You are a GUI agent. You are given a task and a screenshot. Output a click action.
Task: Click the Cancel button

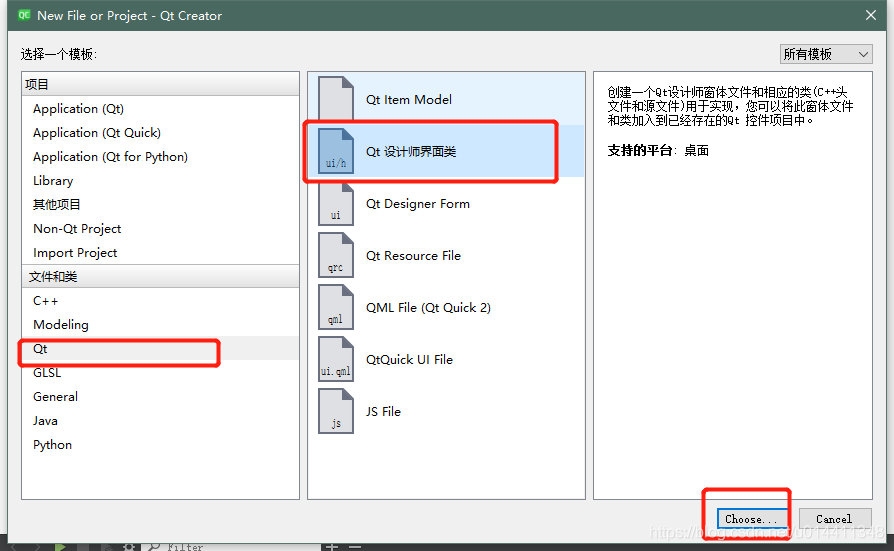tap(835, 519)
